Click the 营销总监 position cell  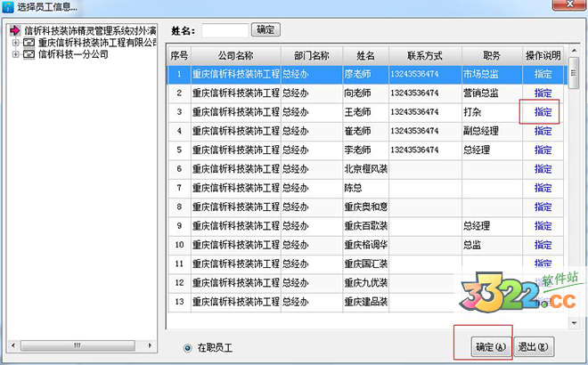(x=492, y=93)
